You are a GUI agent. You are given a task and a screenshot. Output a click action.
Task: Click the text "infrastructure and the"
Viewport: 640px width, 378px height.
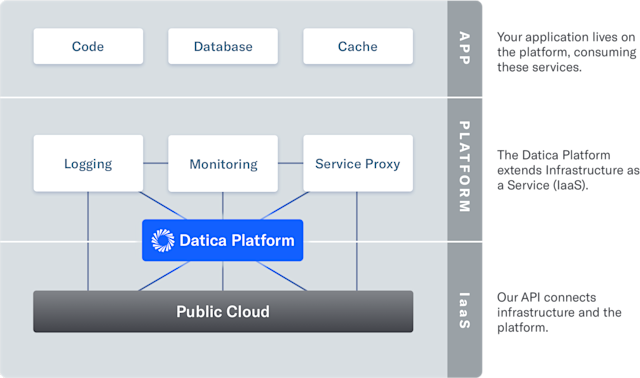[559, 312]
